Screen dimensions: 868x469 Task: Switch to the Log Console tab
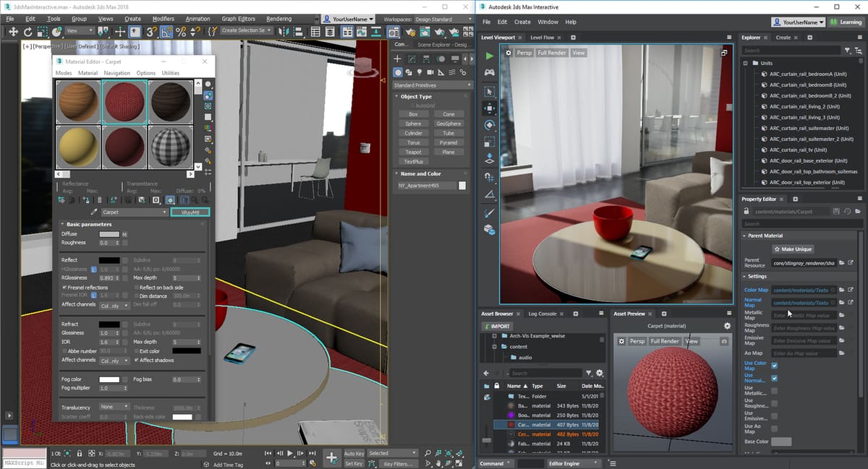coord(542,314)
